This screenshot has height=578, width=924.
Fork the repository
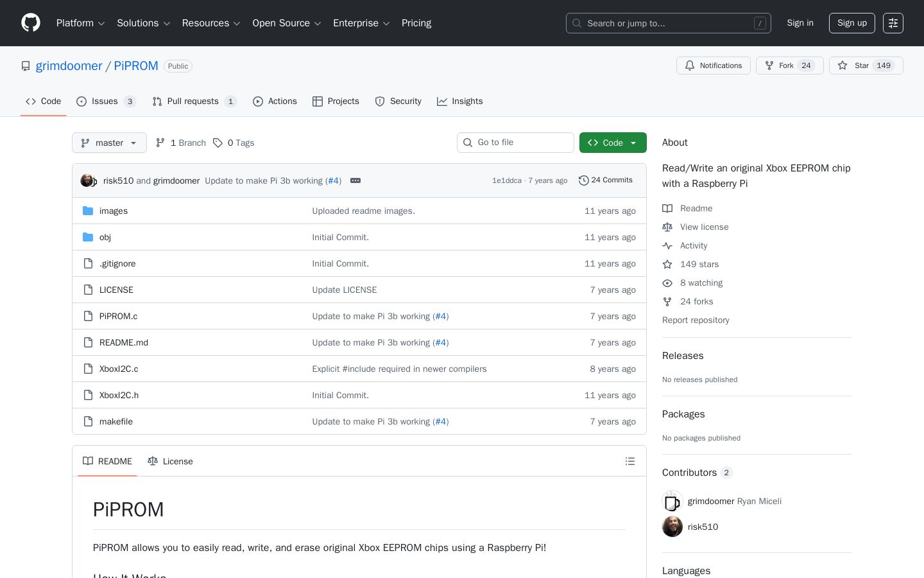pos(790,66)
